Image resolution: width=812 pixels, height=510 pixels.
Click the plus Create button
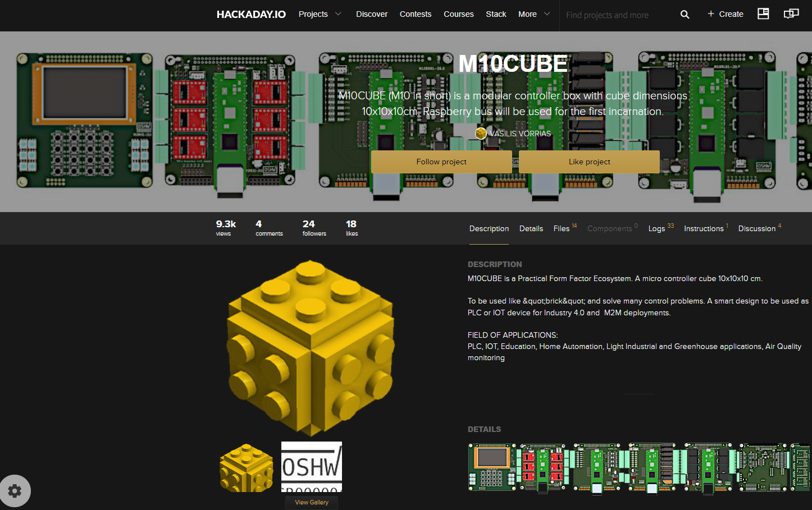pos(725,14)
